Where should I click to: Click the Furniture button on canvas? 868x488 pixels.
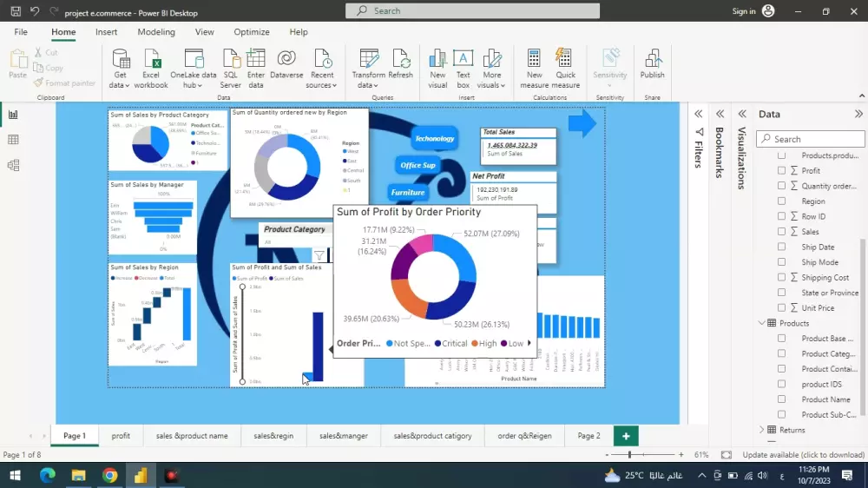click(407, 193)
